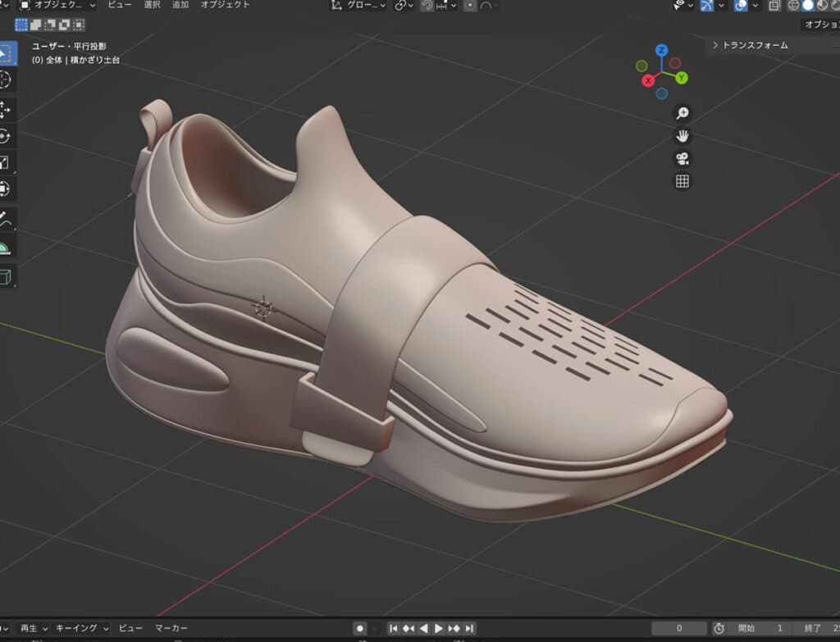The width and height of the screenshot is (840, 642).
Task: Click the current frame field showing 0
Action: pos(679,628)
